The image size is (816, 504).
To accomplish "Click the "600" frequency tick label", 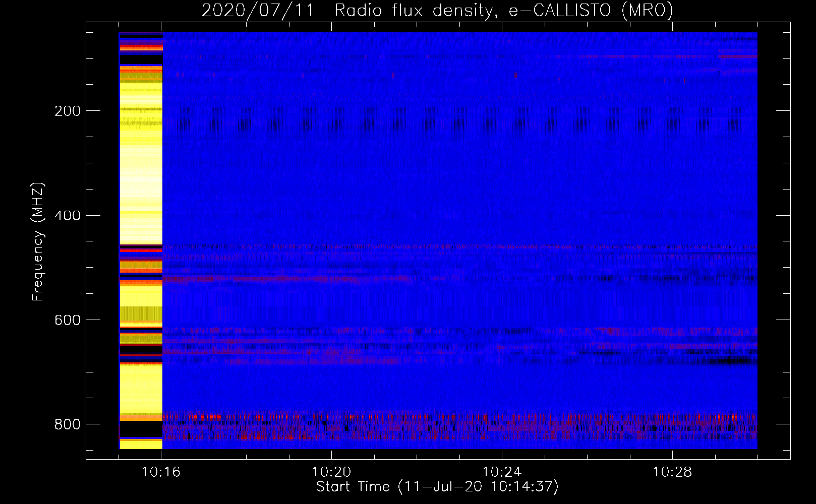I will [x=68, y=321].
